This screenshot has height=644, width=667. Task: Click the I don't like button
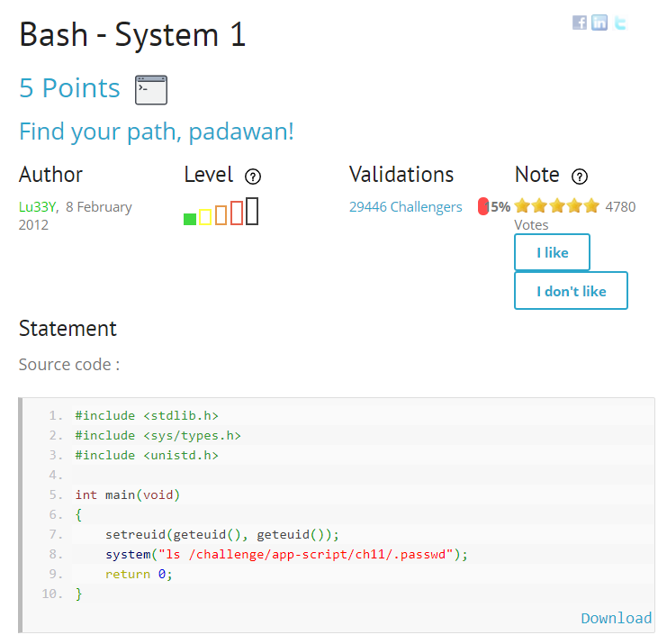coord(571,291)
